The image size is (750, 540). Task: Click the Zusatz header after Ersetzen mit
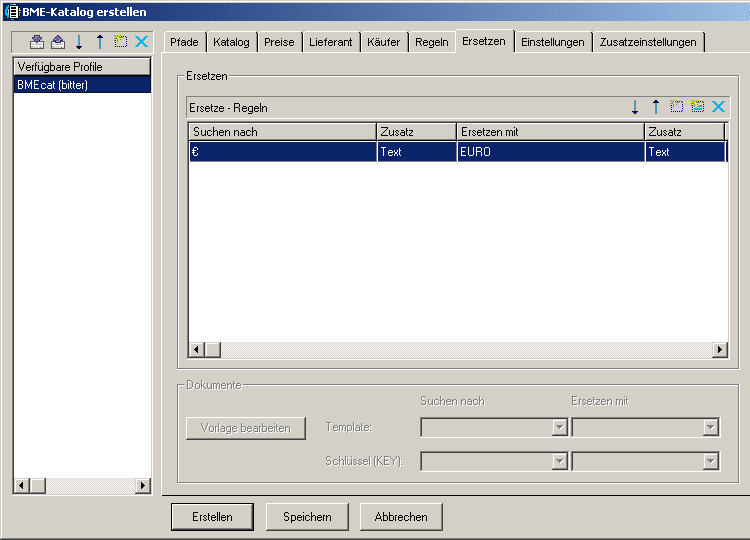click(685, 132)
